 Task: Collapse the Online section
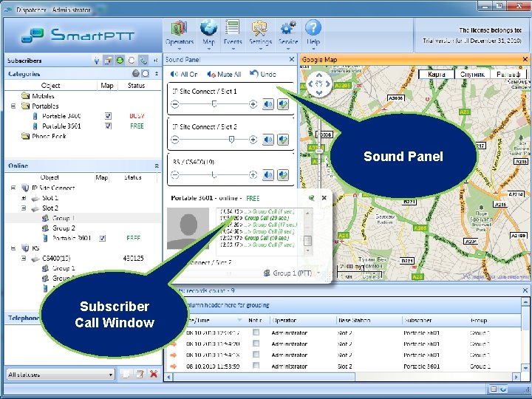pos(157,166)
